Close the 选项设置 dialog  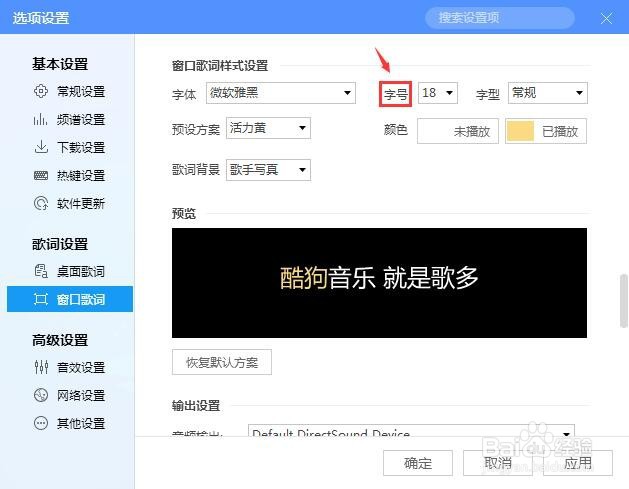click(x=606, y=18)
